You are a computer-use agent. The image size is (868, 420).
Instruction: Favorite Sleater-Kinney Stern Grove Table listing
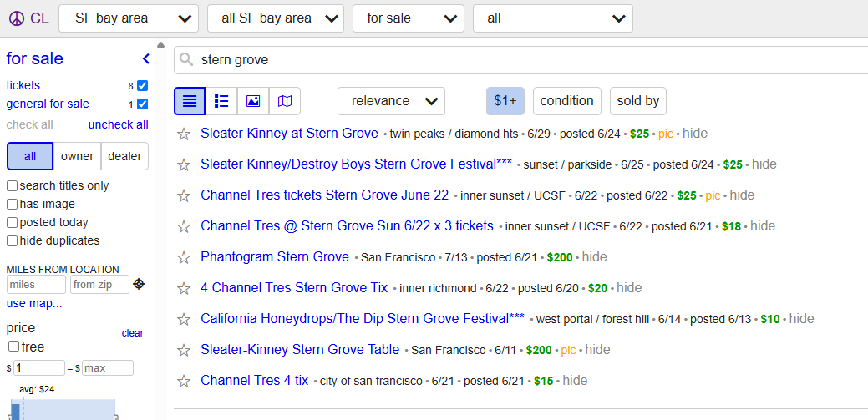pos(184,350)
